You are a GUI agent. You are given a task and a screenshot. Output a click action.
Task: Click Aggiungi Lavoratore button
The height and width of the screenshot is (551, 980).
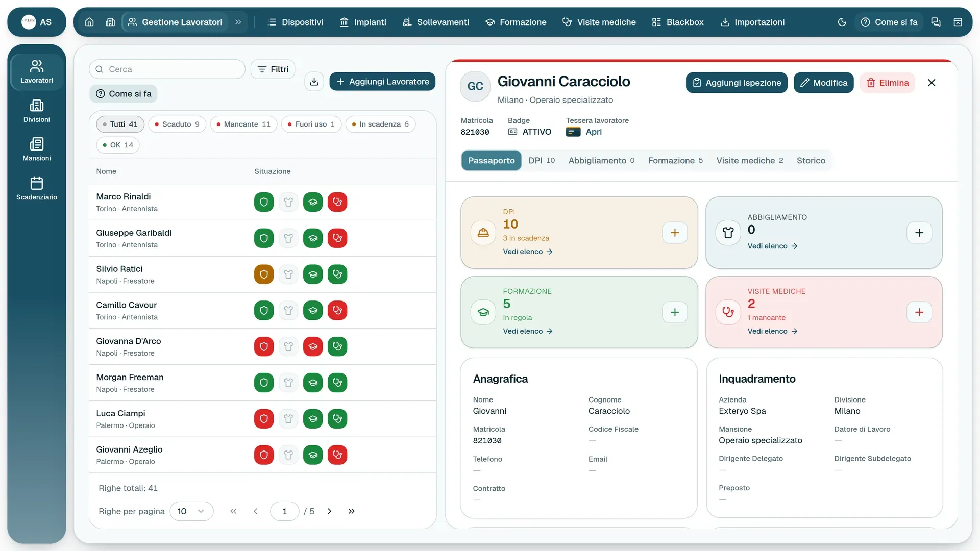pyautogui.click(x=382, y=82)
